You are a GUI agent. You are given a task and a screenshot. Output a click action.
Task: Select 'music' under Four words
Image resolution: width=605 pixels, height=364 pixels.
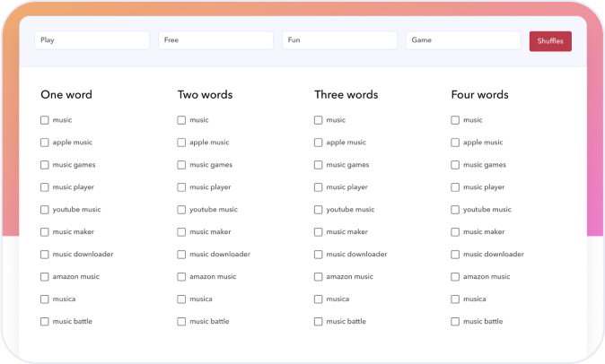click(455, 120)
